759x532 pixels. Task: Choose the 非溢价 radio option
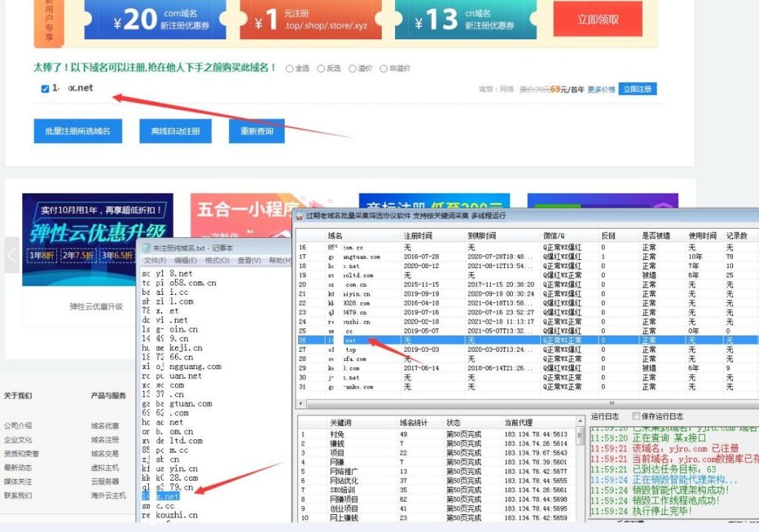pos(383,69)
